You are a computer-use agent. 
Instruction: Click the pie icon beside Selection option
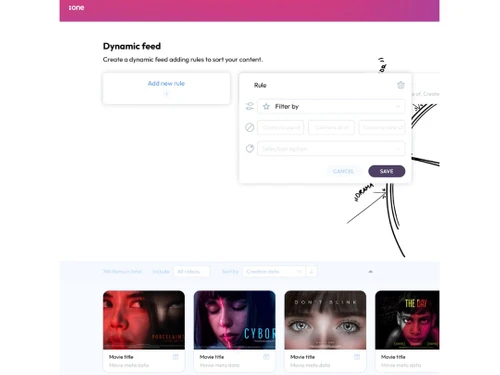point(250,148)
